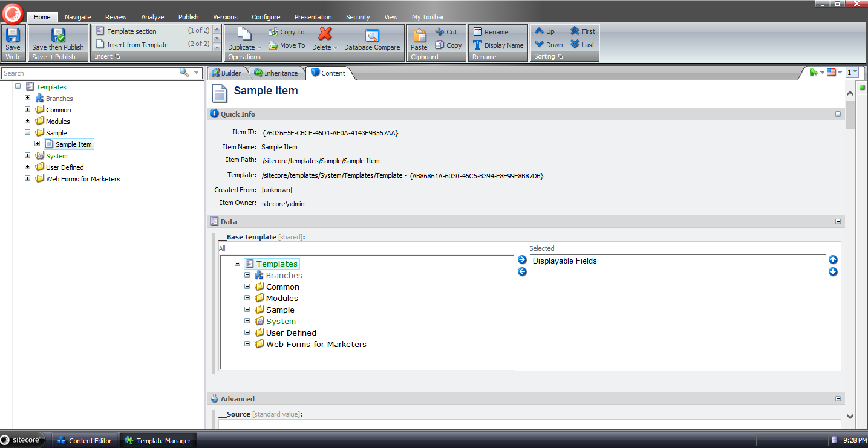Image resolution: width=868 pixels, height=448 pixels.
Task: Click Move To button
Action: tap(287, 45)
